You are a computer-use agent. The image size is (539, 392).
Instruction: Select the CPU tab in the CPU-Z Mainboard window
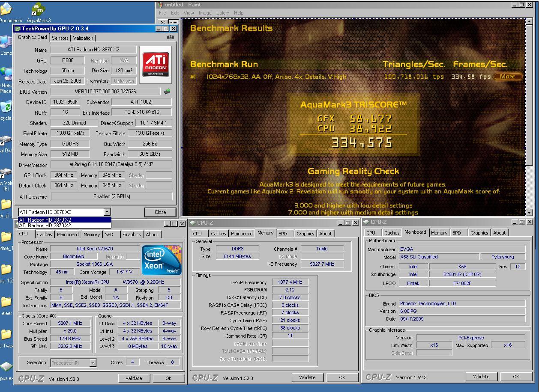point(371,233)
